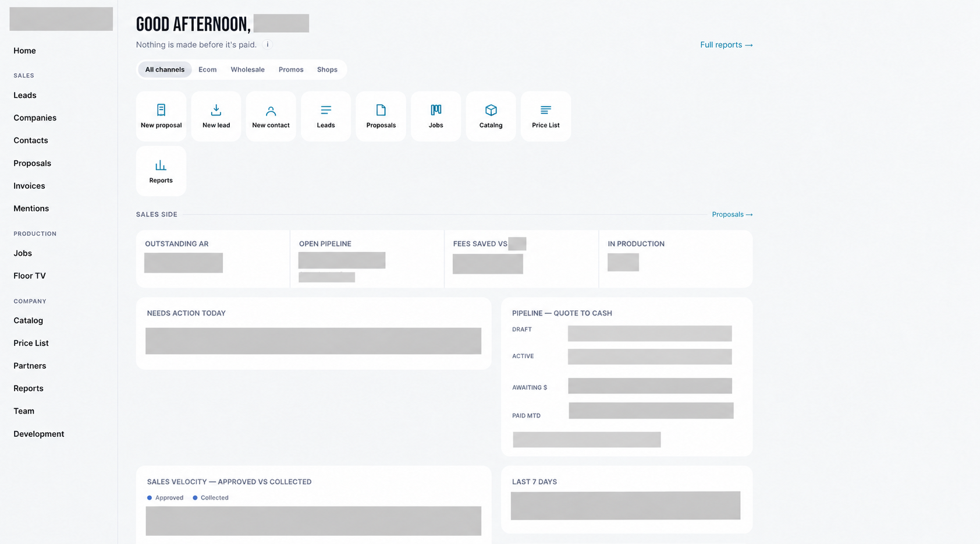Open the Reports bar chart tile
The image size is (980, 544).
coord(161,171)
